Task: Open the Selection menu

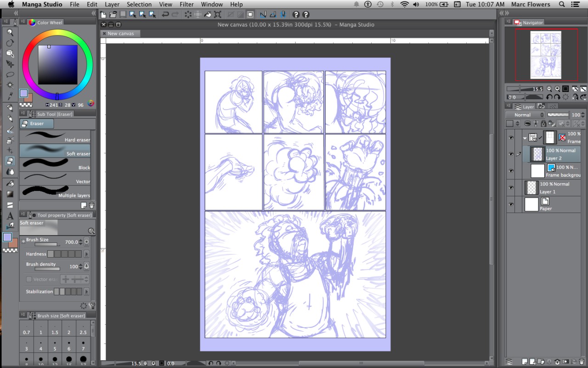Action: tap(139, 4)
